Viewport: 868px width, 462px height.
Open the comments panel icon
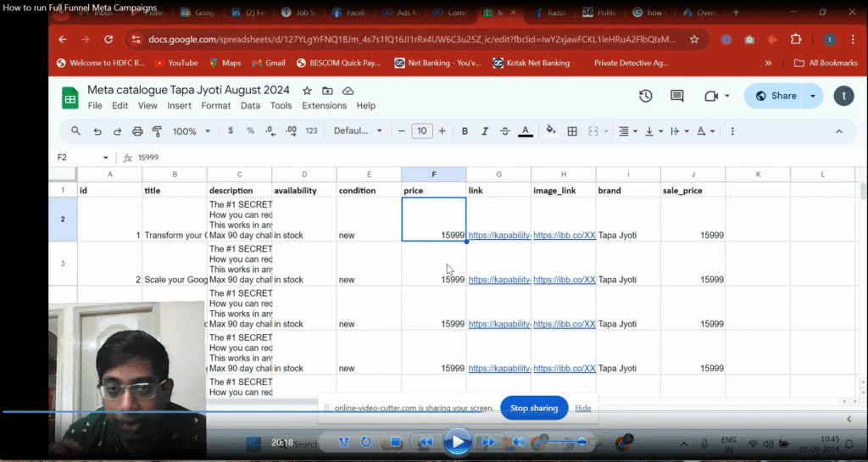[677, 96]
